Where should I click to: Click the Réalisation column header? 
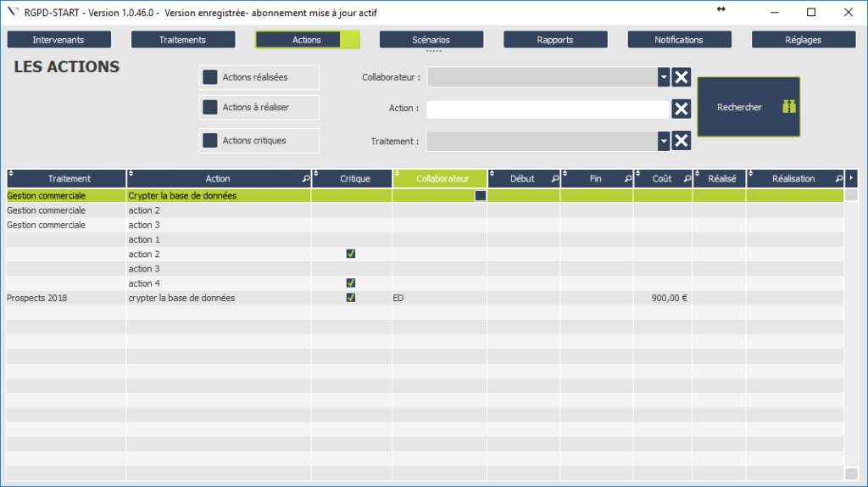click(x=795, y=178)
